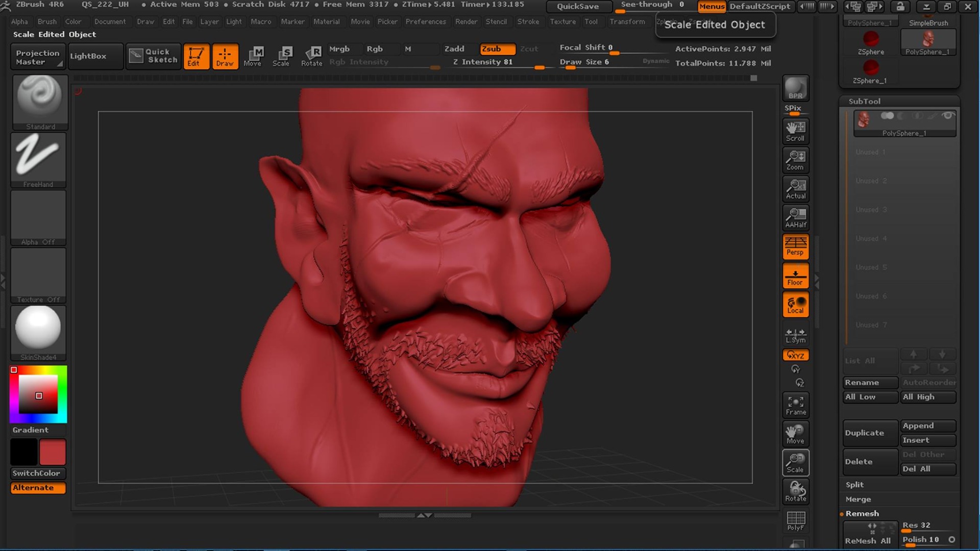Choose the SkinShade4 material sphere
Screen dimensions: 980x551
coord(38,332)
